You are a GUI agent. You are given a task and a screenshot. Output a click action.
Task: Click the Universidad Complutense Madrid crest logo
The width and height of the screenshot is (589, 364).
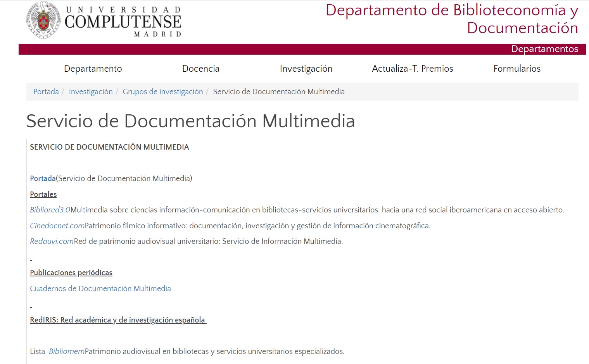click(x=44, y=21)
